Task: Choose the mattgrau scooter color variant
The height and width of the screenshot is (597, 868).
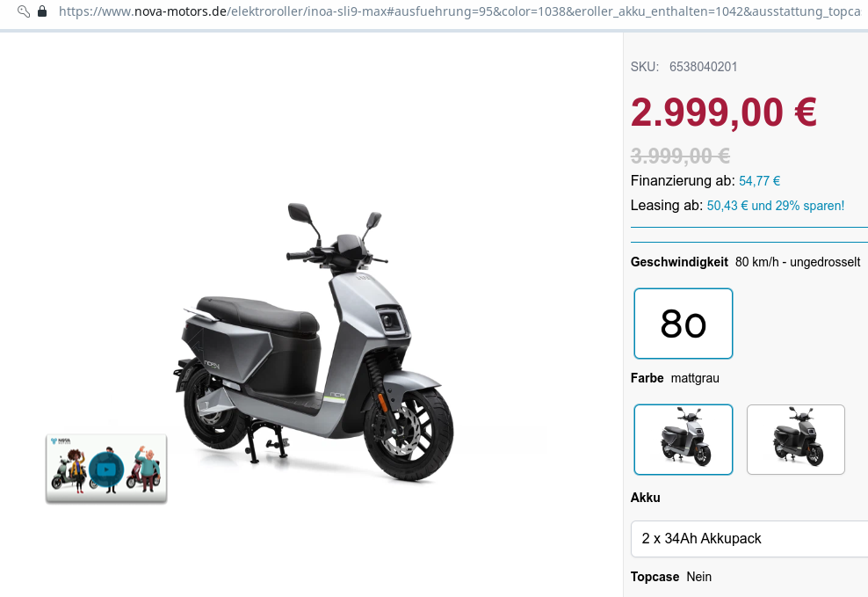Action: 683,440
